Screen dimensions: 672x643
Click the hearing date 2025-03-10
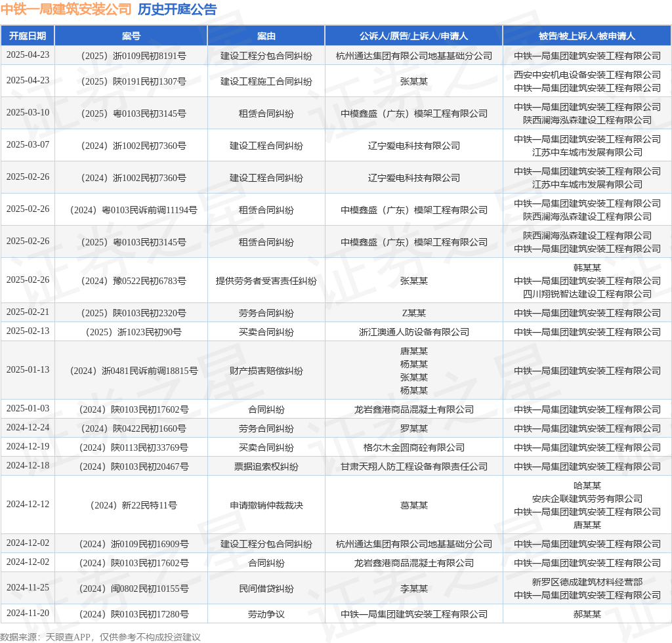tap(28, 112)
